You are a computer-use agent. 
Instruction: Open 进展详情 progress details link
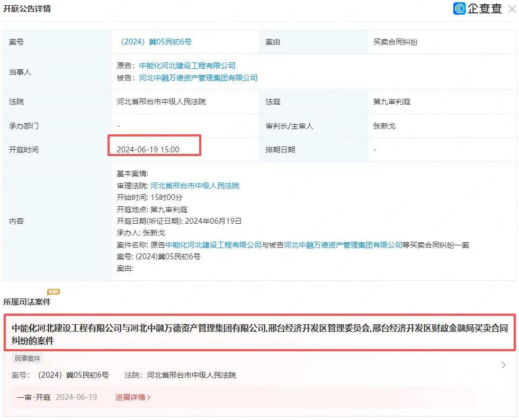[133, 397]
